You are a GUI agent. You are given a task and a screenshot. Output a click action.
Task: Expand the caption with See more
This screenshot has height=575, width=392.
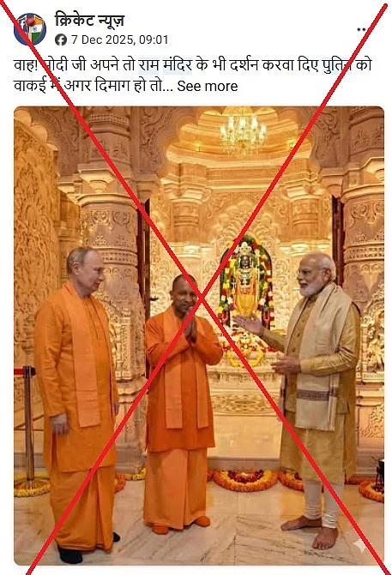click(208, 86)
